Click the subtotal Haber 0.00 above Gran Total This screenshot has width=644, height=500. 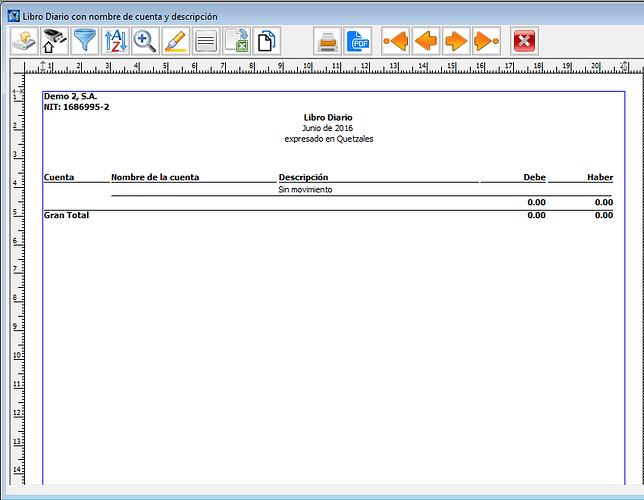tap(604, 202)
